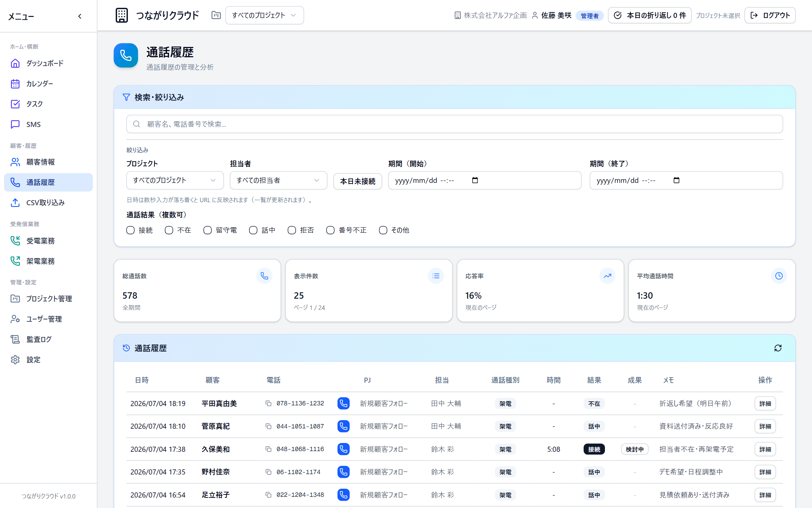Open 詳細 for 平田真由美 row
The height and width of the screenshot is (508, 812).
tap(765, 403)
